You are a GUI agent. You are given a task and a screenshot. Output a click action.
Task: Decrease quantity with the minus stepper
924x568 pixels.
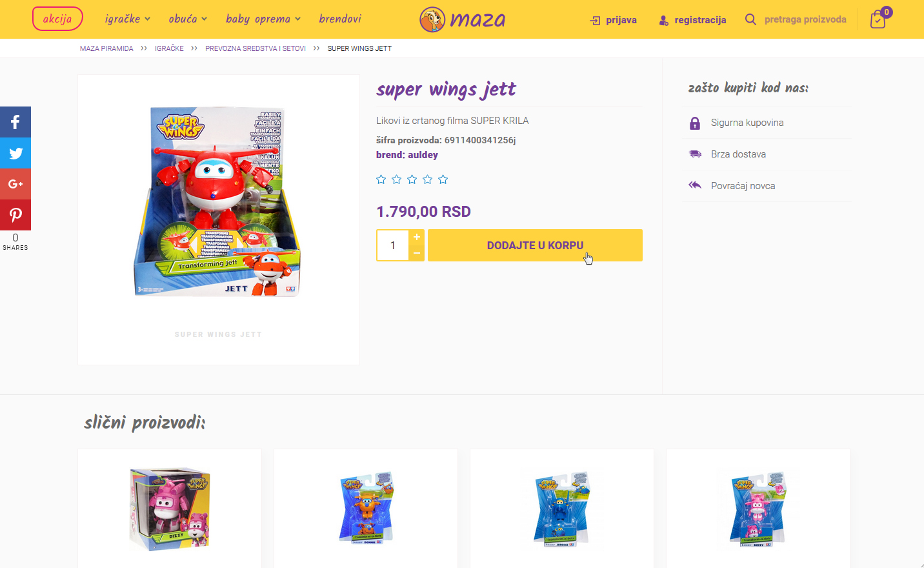(417, 253)
